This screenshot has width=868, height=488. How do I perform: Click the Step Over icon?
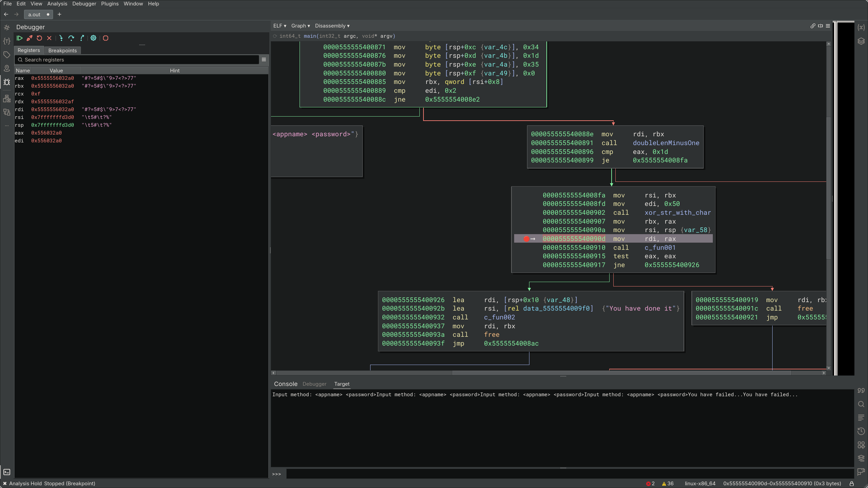pos(71,38)
